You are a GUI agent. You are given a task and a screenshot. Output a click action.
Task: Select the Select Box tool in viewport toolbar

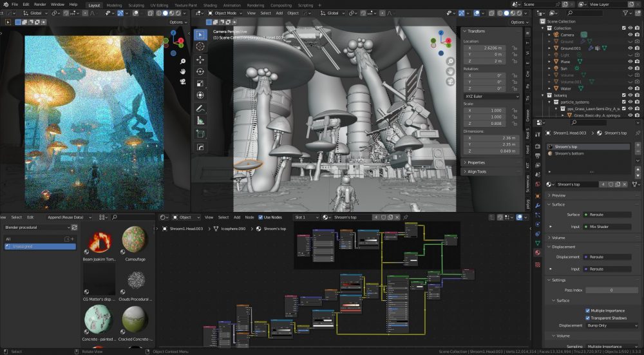(x=200, y=35)
